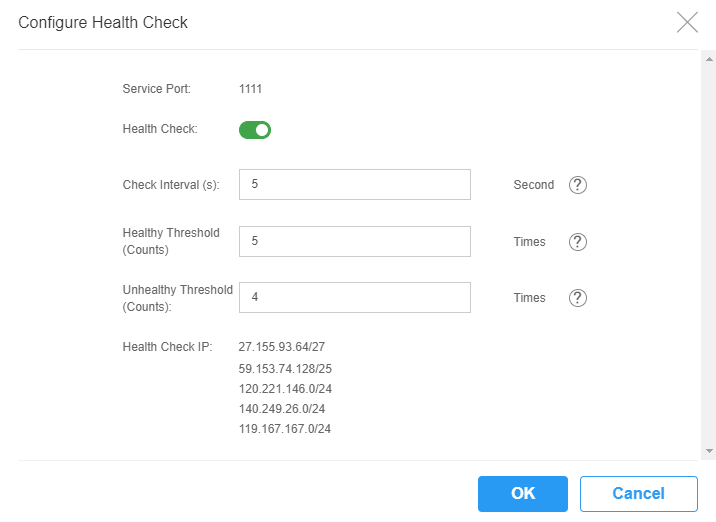Click the Healthy Threshold counts field

click(x=355, y=241)
